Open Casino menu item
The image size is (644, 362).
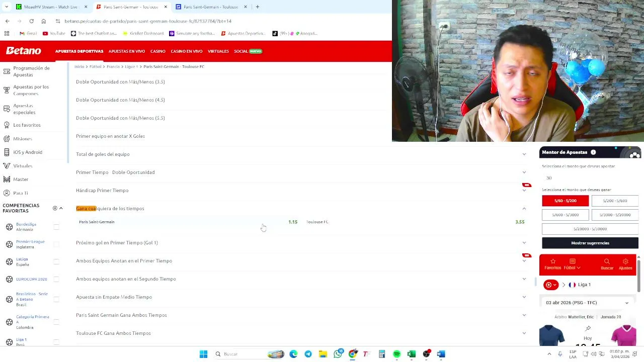tap(157, 51)
